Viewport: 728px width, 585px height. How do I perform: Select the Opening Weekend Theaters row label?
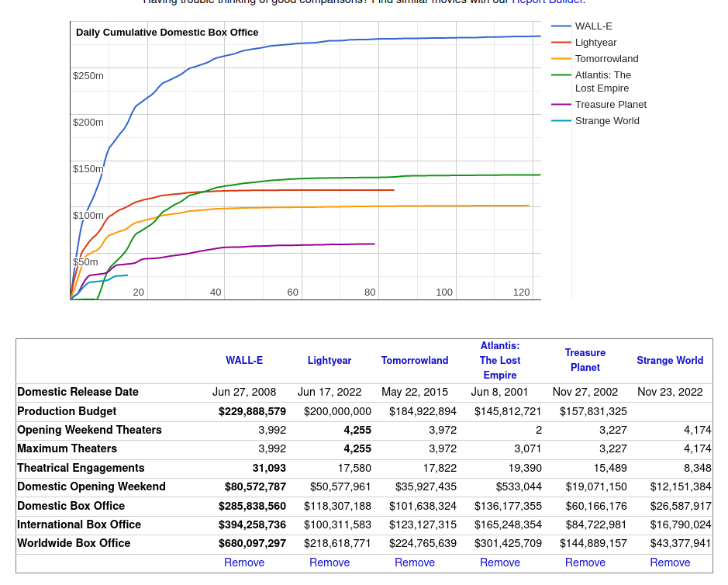click(x=90, y=431)
